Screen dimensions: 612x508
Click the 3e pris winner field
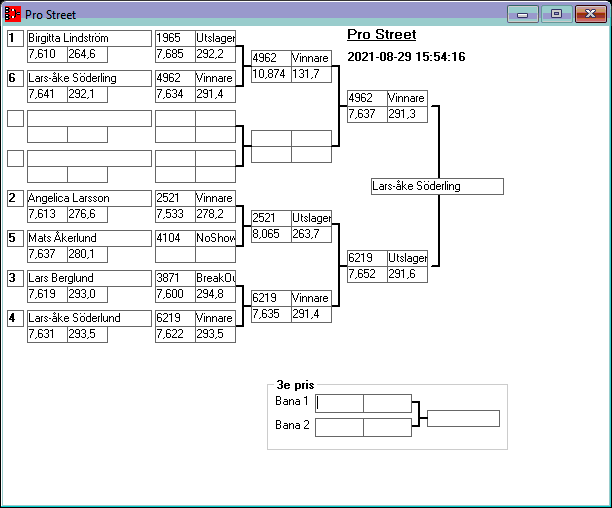463,418
